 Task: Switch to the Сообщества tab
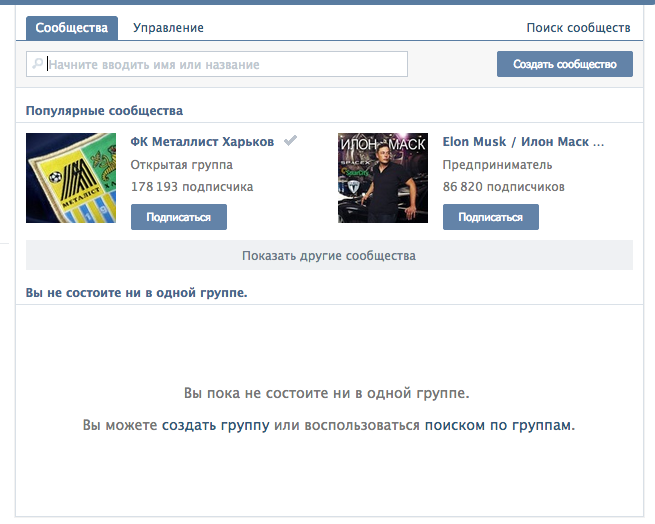(72, 28)
